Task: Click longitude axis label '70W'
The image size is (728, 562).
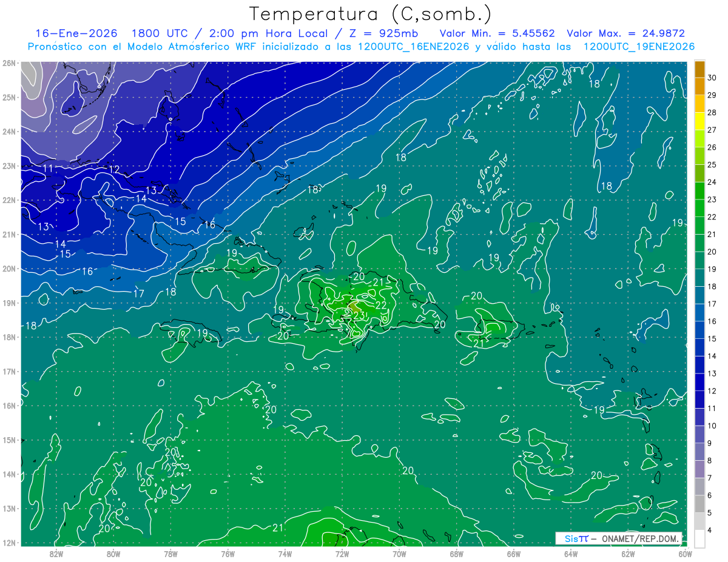Action: 399,553
